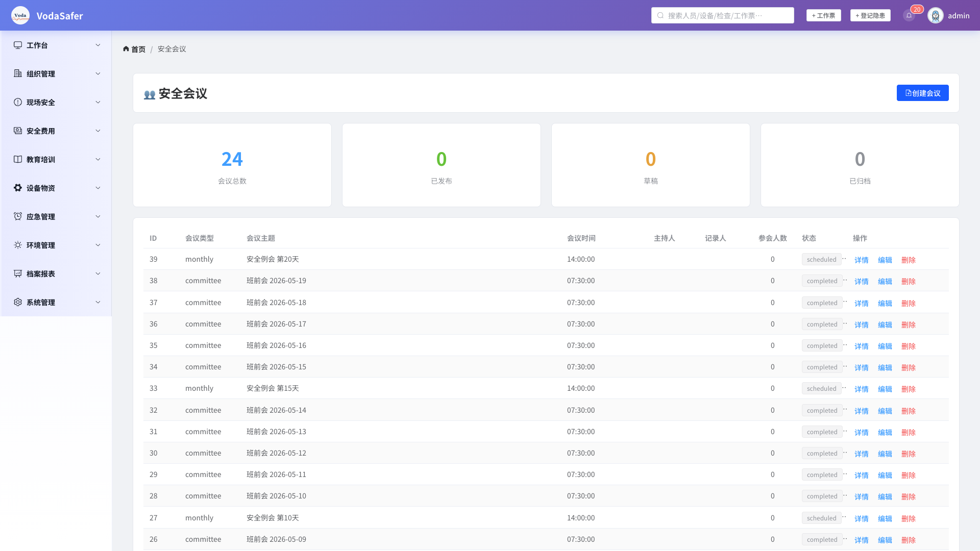Open 详情 for meeting ID 39
980x551 pixels.
tap(862, 260)
